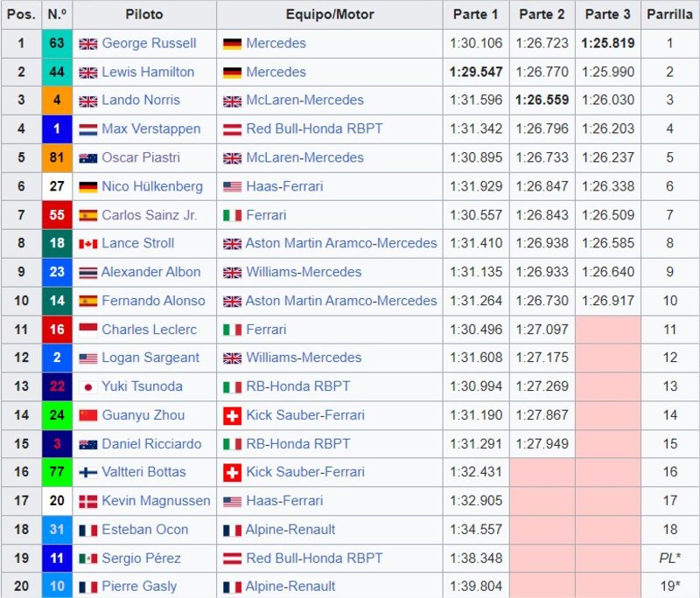Click the Dutch flag next to Max Verstappen

pos(88,129)
